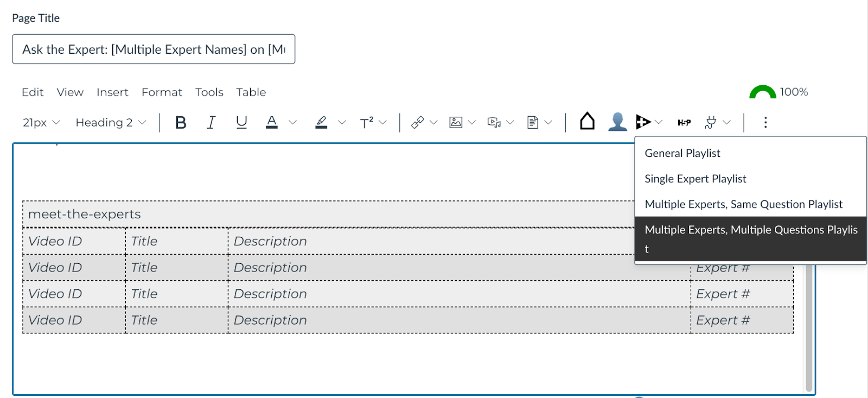Expand media options arrow

pyautogui.click(x=510, y=123)
